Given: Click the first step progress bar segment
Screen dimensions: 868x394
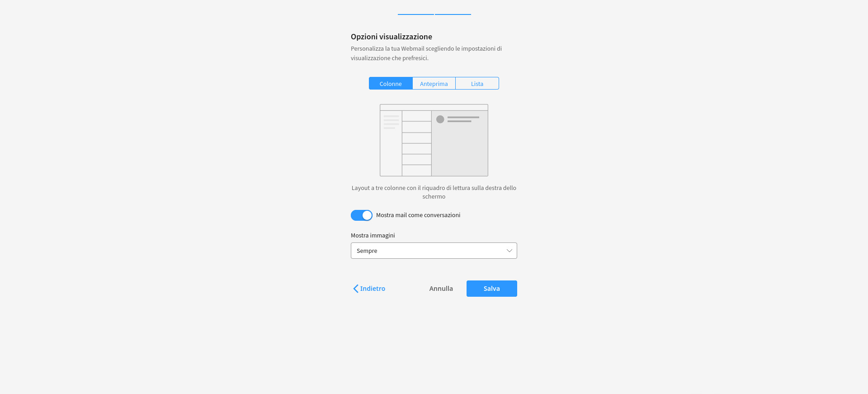Looking at the screenshot, I should click(415, 14).
